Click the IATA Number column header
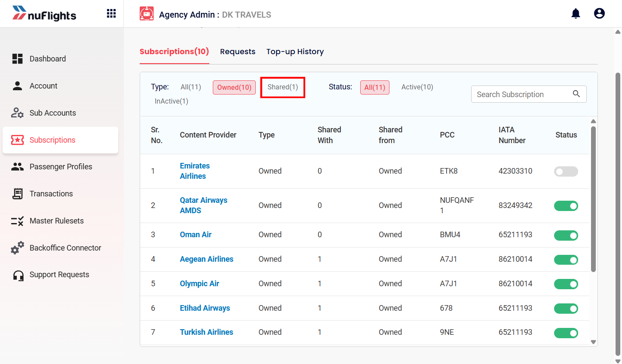The image size is (622, 364). [512, 135]
